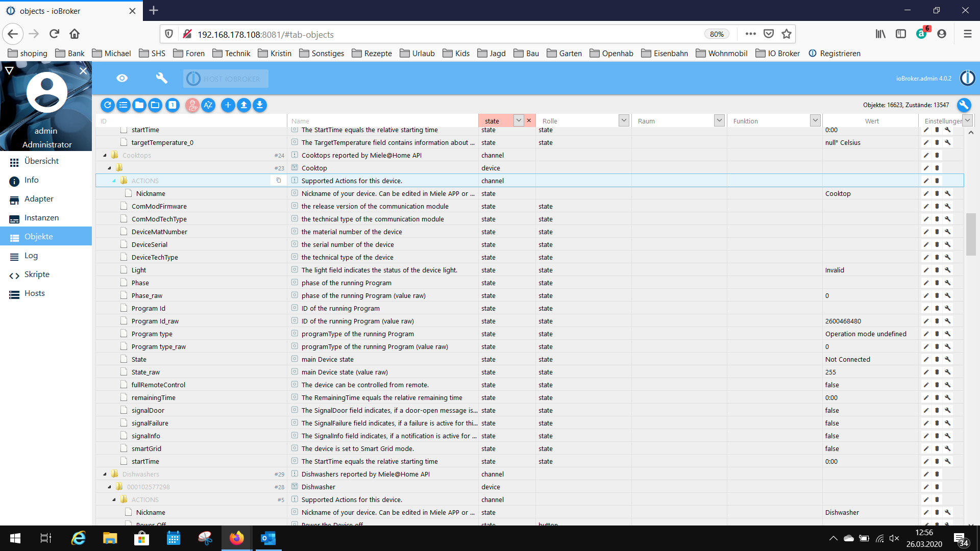Collapse the Cooktop device #23 node
980x551 pixels.
[x=110, y=168]
